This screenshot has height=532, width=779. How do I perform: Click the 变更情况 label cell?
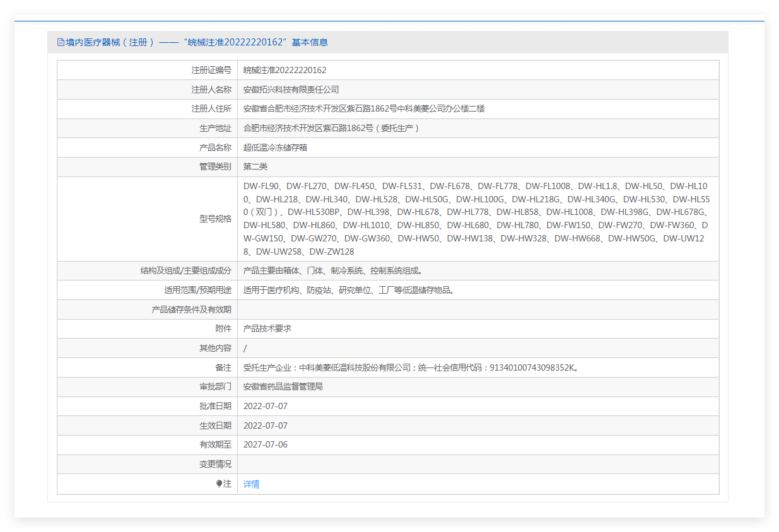point(148,464)
